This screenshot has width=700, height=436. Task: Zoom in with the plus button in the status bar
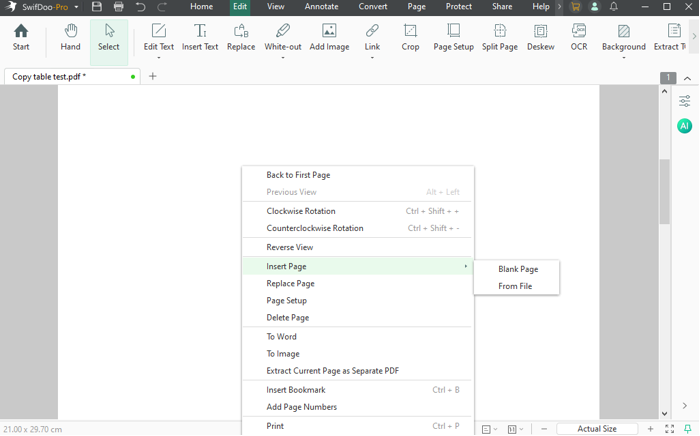point(650,429)
